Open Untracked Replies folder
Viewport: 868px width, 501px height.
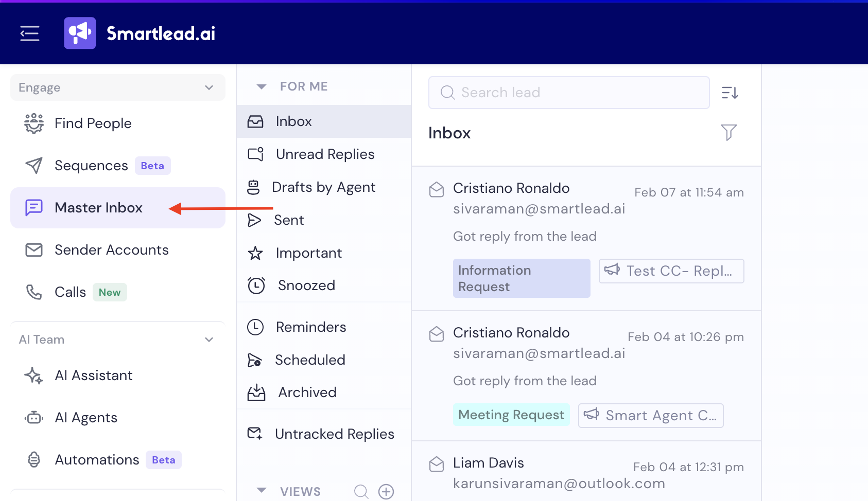(324, 434)
